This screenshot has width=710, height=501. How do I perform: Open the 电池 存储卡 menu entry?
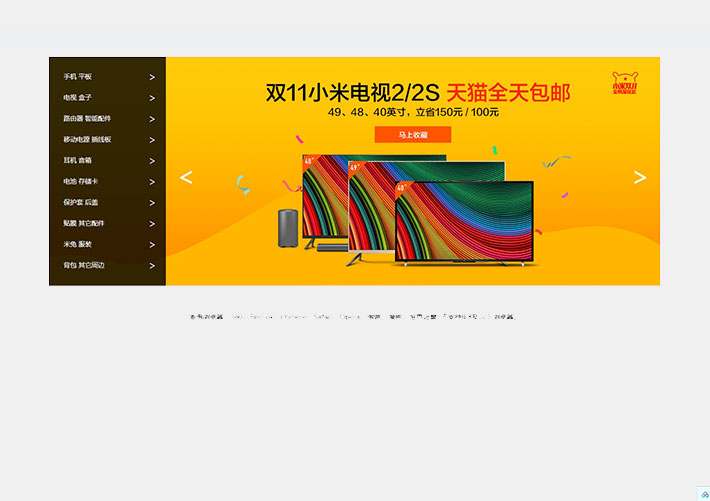[x=80, y=181]
